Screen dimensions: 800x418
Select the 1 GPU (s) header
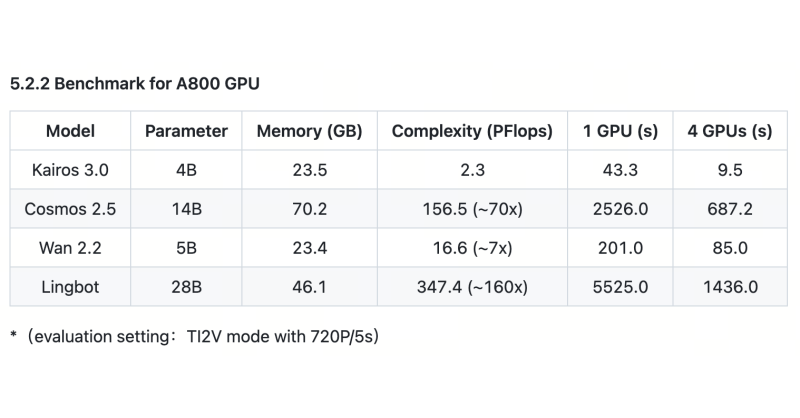coord(621,131)
